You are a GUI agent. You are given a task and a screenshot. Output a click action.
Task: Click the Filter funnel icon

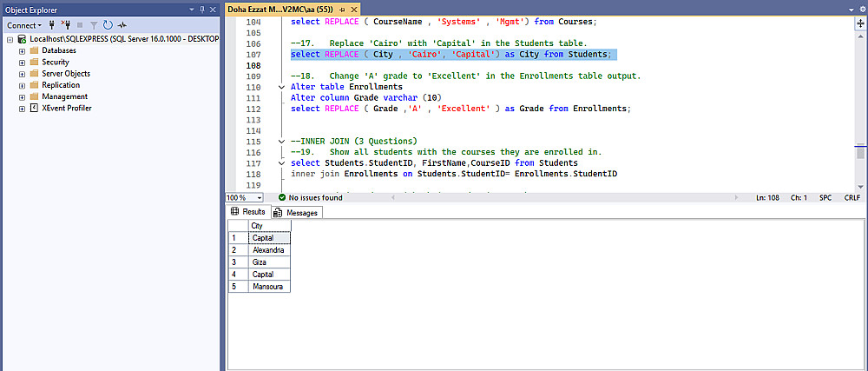(94, 25)
